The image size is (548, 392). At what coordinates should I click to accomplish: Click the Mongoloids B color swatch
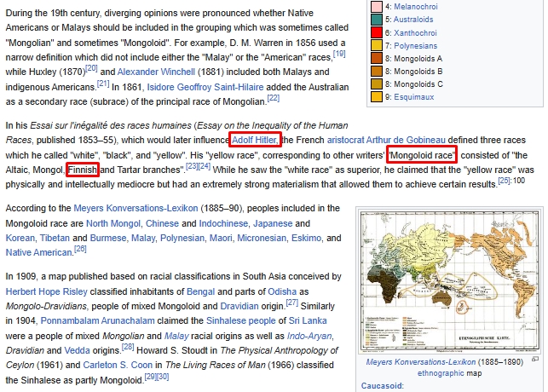pyautogui.click(x=377, y=72)
